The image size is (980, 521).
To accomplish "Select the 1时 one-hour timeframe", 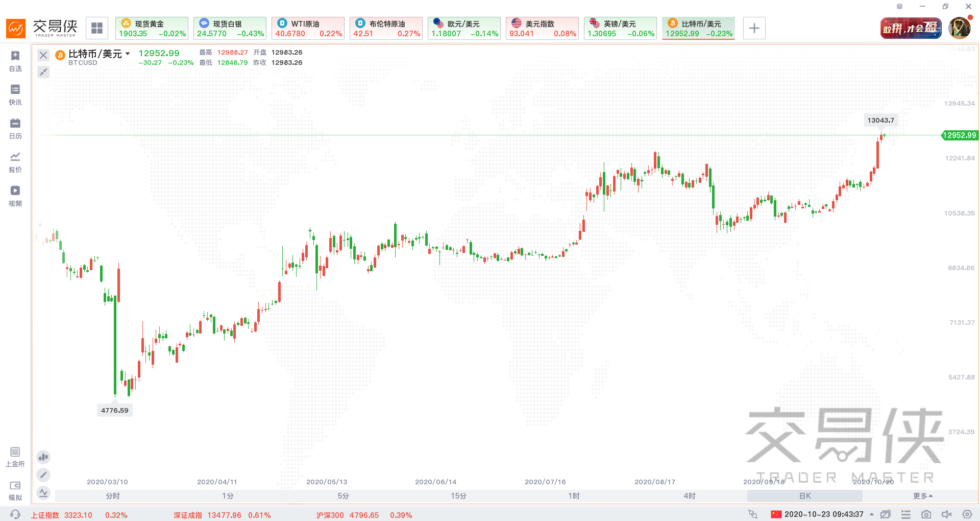I will point(574,496).
